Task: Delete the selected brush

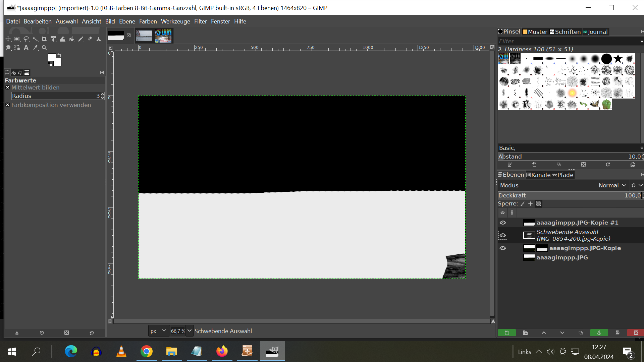Action: (583, 165)
